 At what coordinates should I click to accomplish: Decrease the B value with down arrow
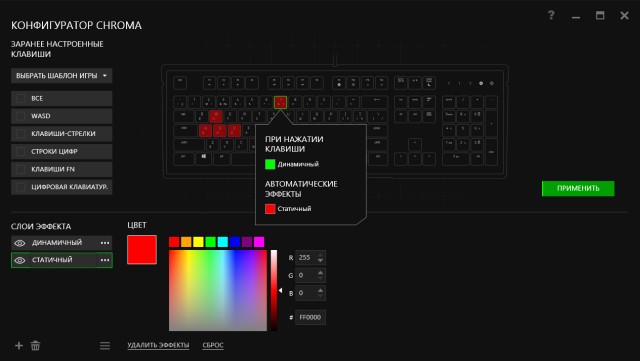tap(320, 296)
